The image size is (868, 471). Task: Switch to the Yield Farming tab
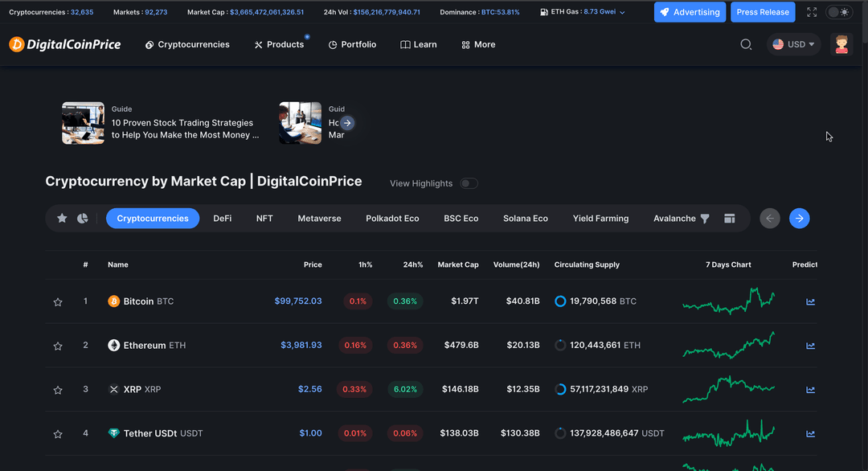coord(600,218)
